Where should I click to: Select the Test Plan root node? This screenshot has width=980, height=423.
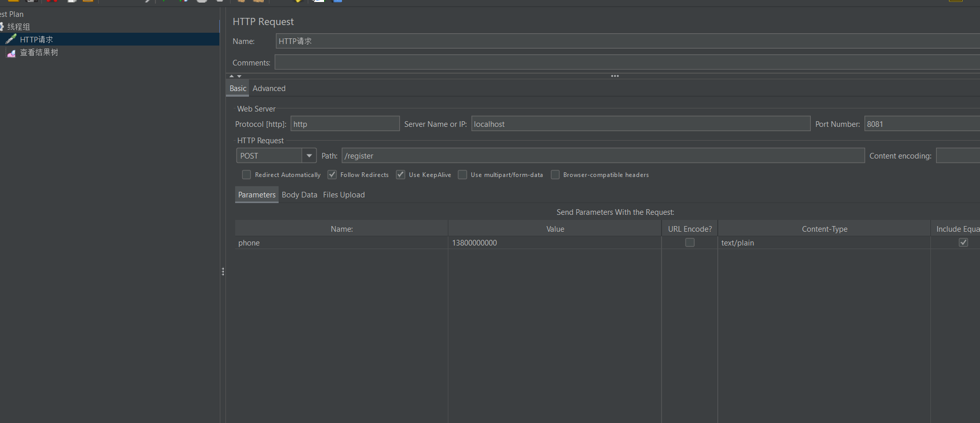pos(12,14)
